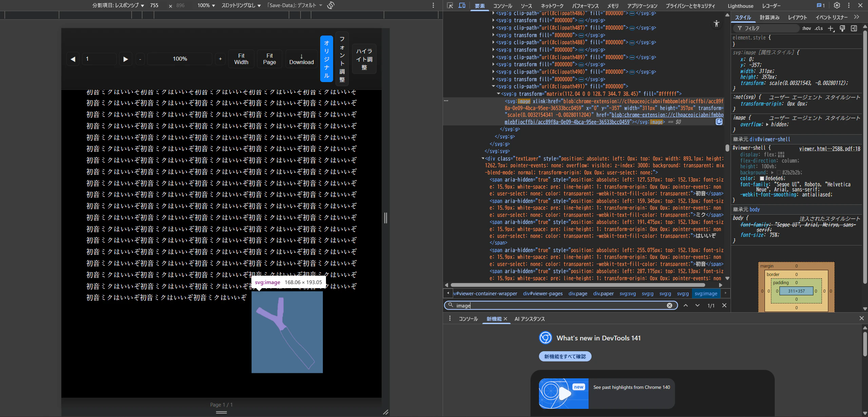The height and width of the screenshot is (417, 868).
Task: Open the rendering emulation paintbrush icon
Action: [x=842, y=28]
